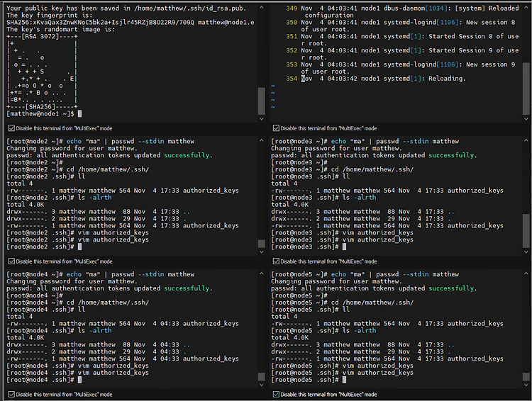The height and width of the screenshot is (401, 532).
Task: Toggle MultiExec checkbox under matthew@node1 terminal
Action: (11, 128)
